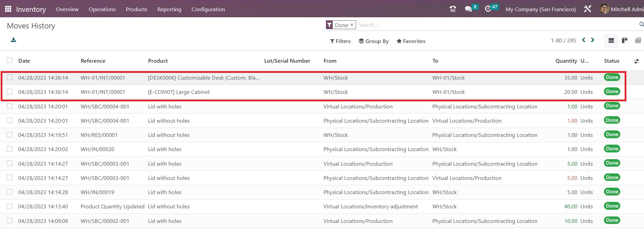Toggle the select-all checkbox in the header
The width and height of the screenshot is (644, 229).
pos(10,60)
